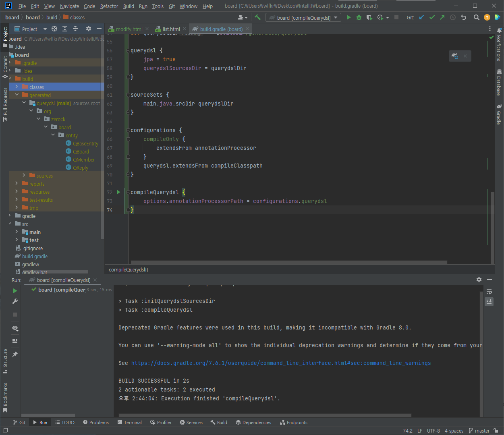The height and width of the screenshot is (435, 504).
Task: Open Search Everywhere magnifier icon
Action: (x=477, y=17)
